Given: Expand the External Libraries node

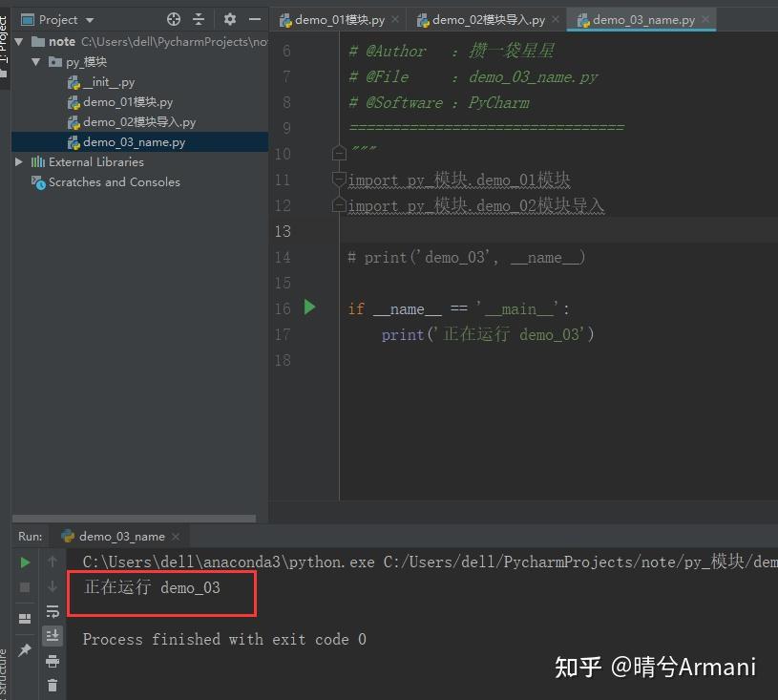Looking at the screenshot, I should 18,161.
